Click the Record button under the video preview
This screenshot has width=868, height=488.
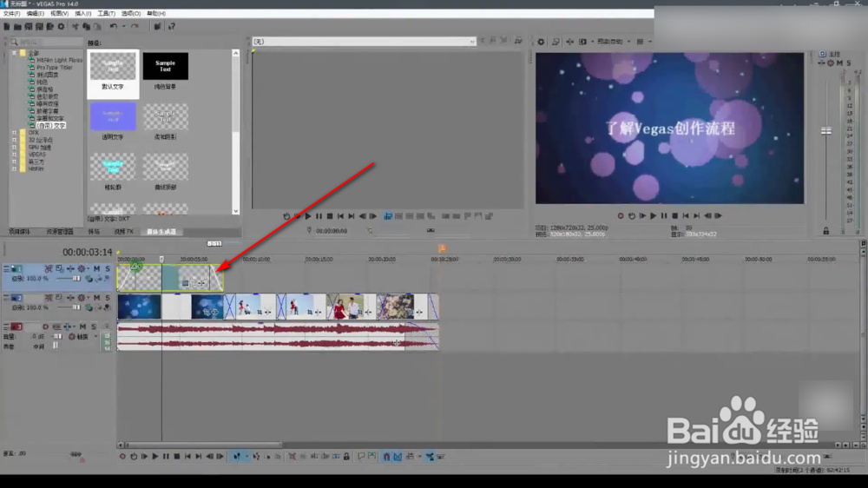click(621, 216)
